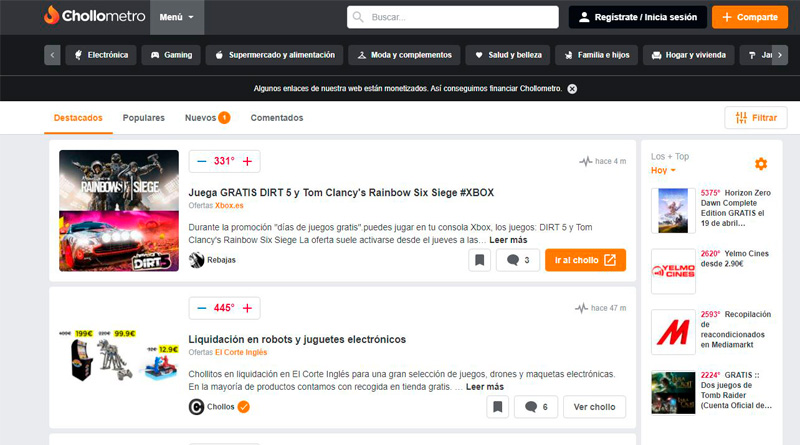The width and height of the screenshot is (800, 445).
Task: Click the orange Comparte button
Action: [x=750, y=17]
